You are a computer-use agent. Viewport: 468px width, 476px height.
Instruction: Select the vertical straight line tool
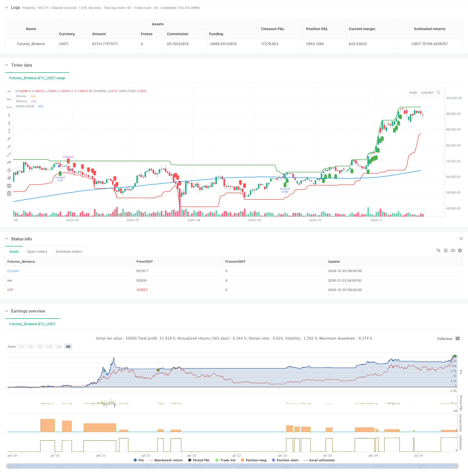point(9,115)
